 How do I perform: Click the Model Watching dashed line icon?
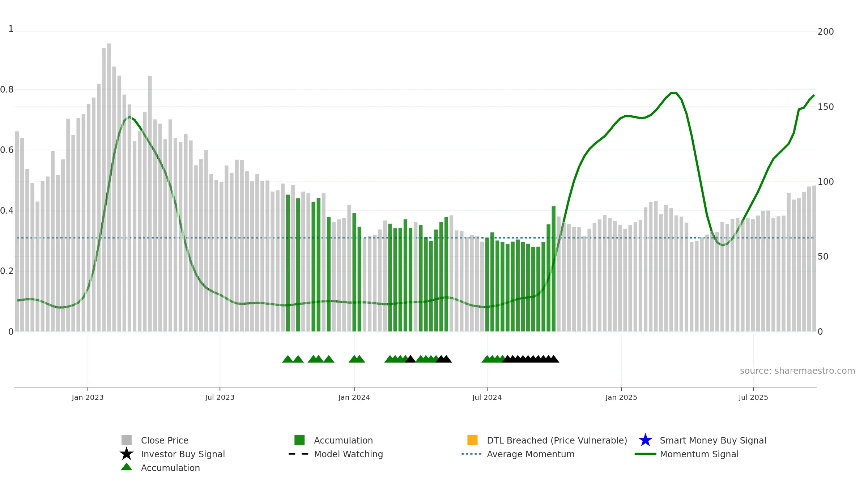click(299, 454)
